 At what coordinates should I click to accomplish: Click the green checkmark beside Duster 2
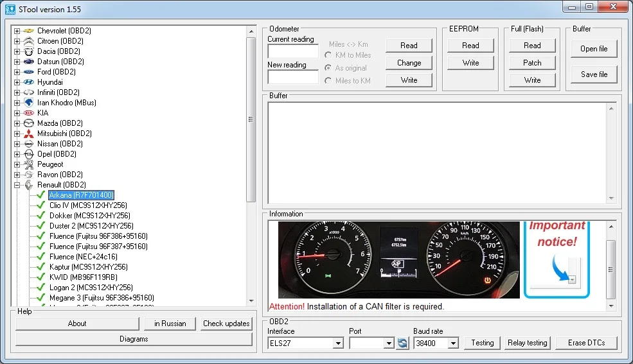[41, 226]
